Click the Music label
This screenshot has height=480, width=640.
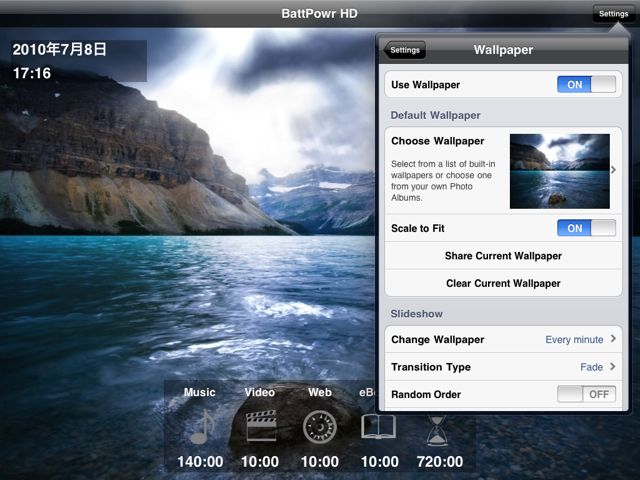[199, 392]
